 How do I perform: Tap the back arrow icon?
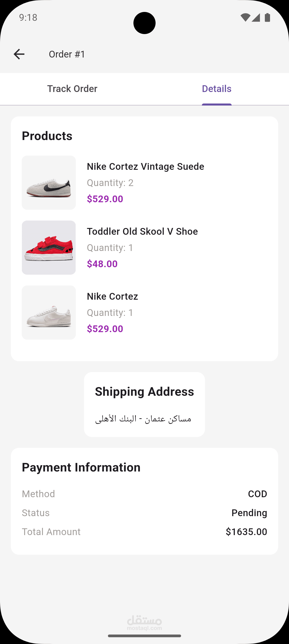coord(19,54)
